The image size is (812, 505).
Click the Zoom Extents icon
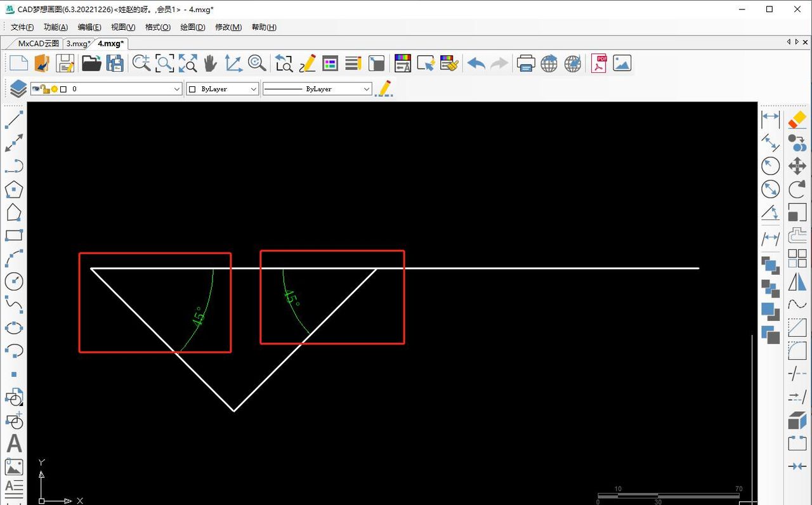click(188, 63)
